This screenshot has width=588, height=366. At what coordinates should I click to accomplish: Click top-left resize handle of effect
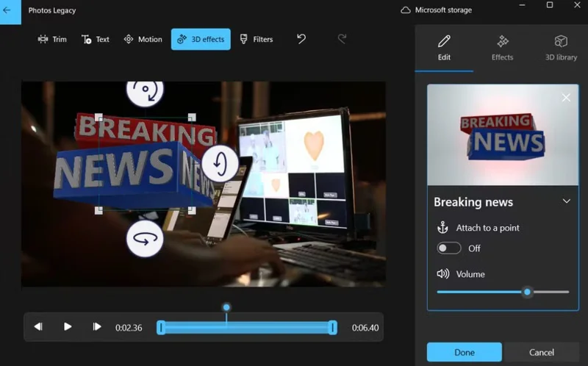pyautogui.click(x=98, y=118)
